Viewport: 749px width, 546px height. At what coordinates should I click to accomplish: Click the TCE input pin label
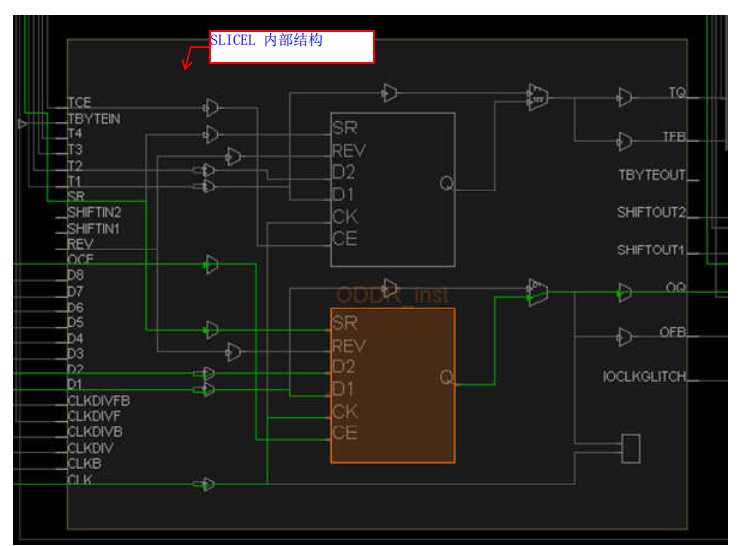[79, 103]
